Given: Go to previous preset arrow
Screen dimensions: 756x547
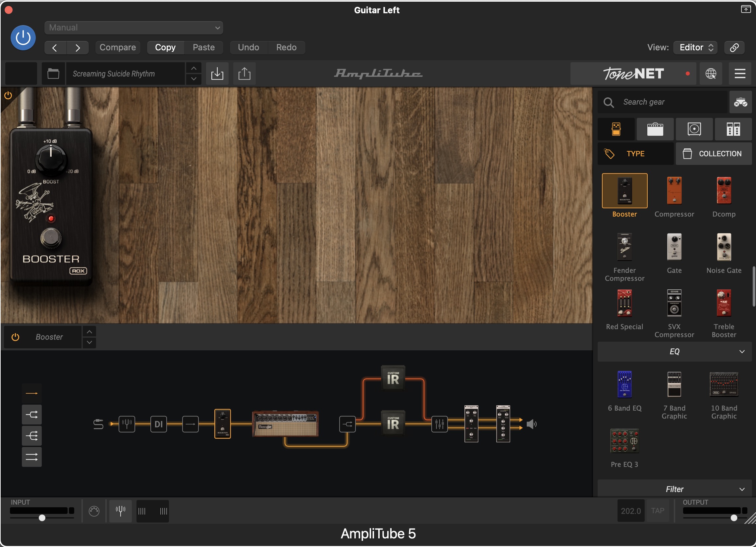Looking at the screenshot, I should click(55, 48).
